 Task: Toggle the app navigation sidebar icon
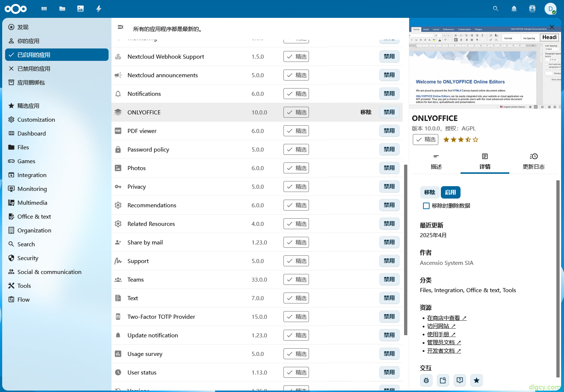point(121,27)
